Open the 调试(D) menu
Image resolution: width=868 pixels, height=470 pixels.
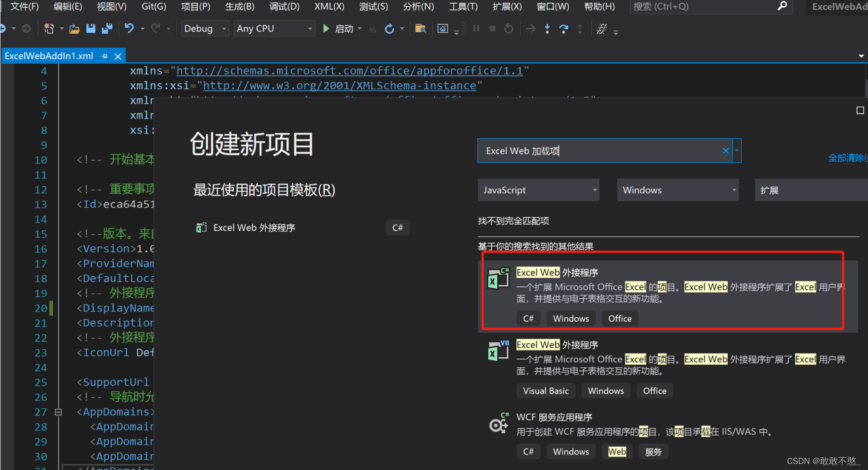click(x=284, y=6)
